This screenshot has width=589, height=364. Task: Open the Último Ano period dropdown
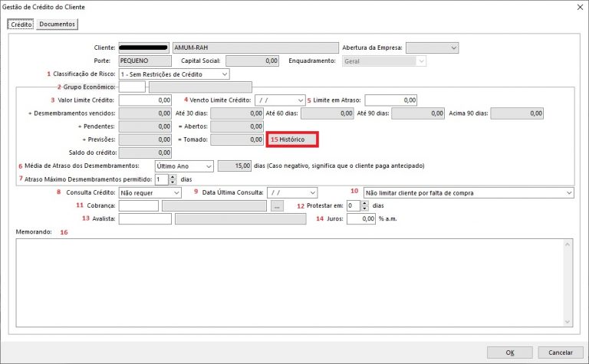[x=209, y=166]
